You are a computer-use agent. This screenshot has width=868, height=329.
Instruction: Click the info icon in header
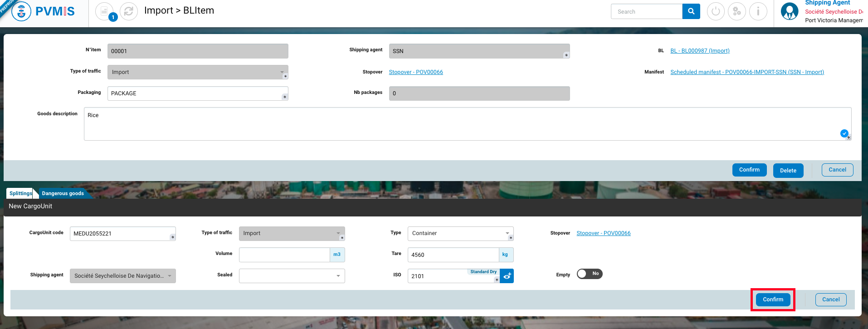point(758,11)
